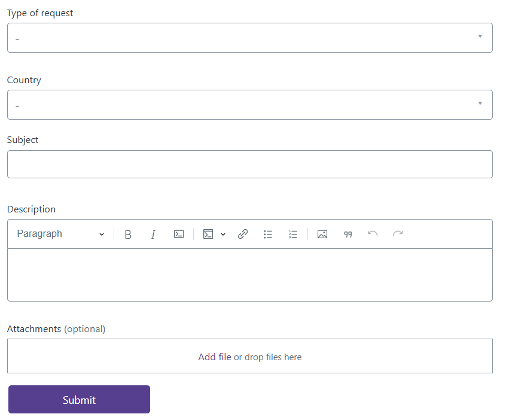Open the Type of request dropdown
Screen dimensions: 506x420
click(250, 37)
